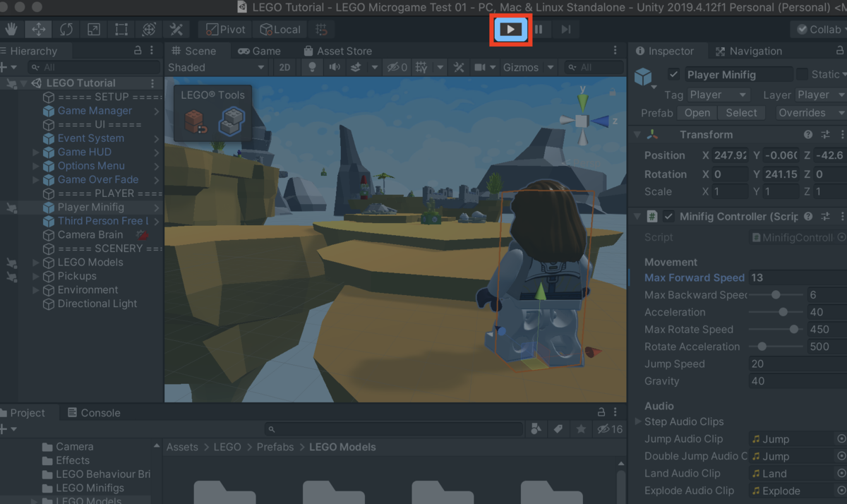Toggle Local handle rotation
This screenshot has height=504, width=847.
pos(280,30)
